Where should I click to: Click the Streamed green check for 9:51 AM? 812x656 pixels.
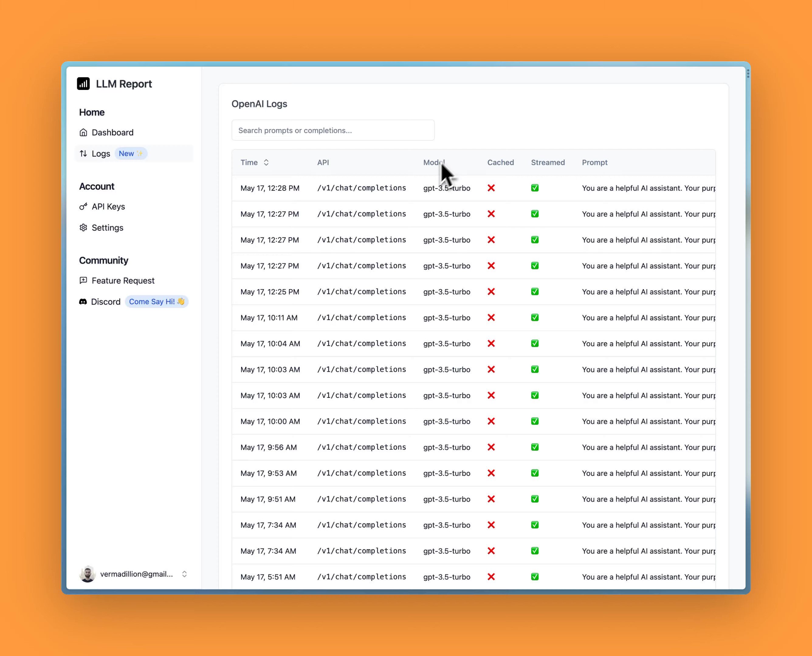point(535,499)
